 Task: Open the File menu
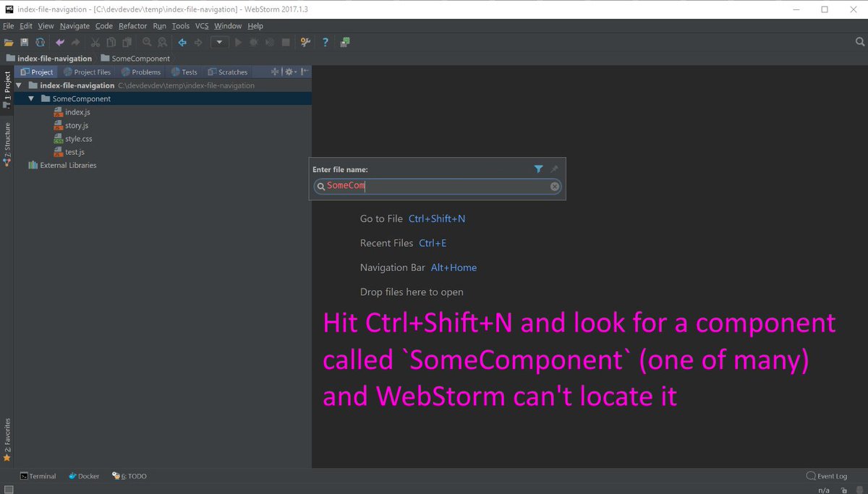pyautogui.click(x=8, y=26)
